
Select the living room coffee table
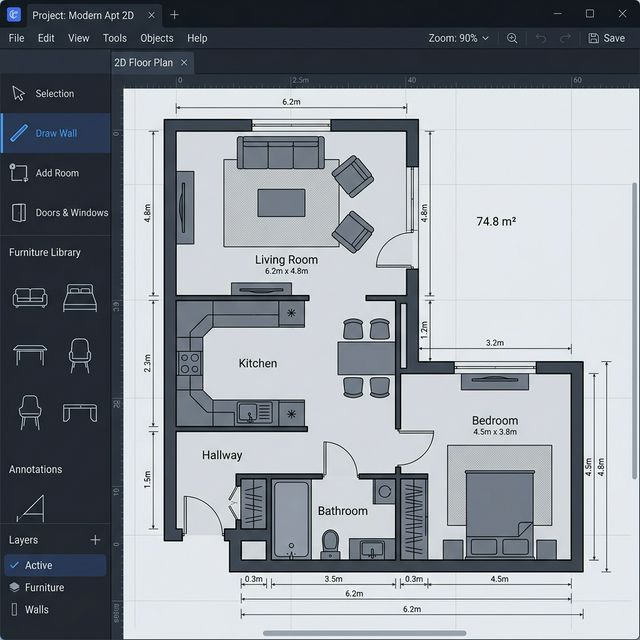281,203
